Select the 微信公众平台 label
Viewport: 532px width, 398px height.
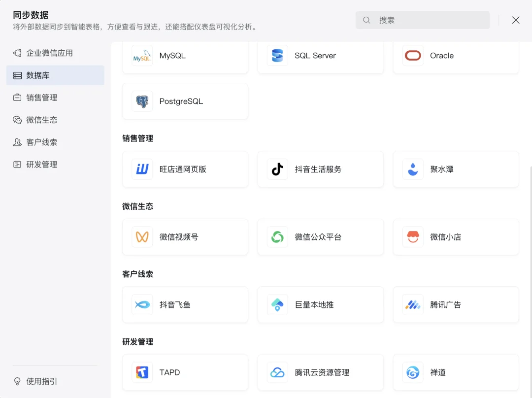coord(318,237)
